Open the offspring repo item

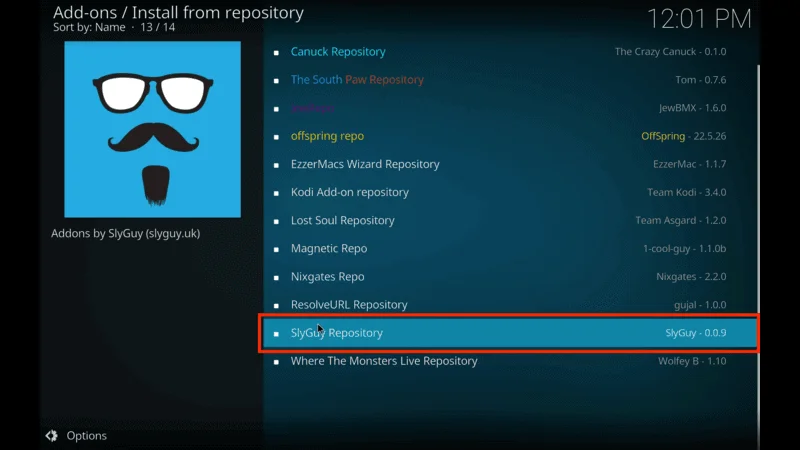coord(327,136)
